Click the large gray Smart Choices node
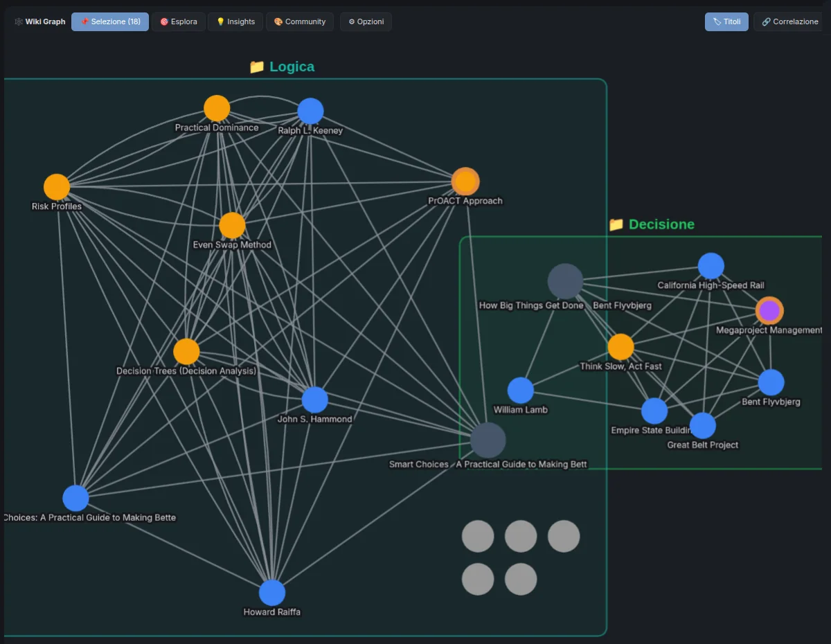 click(x=488, y=440)
